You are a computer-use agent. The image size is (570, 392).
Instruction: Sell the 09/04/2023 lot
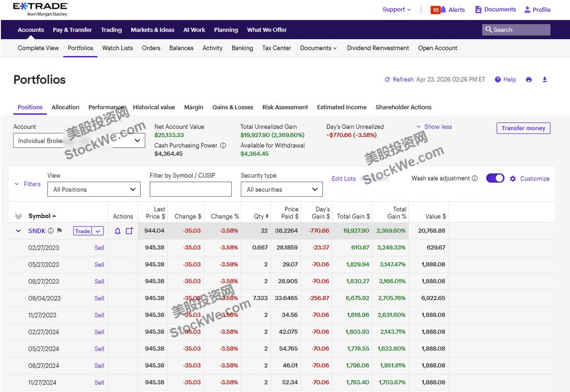point(99,298)
